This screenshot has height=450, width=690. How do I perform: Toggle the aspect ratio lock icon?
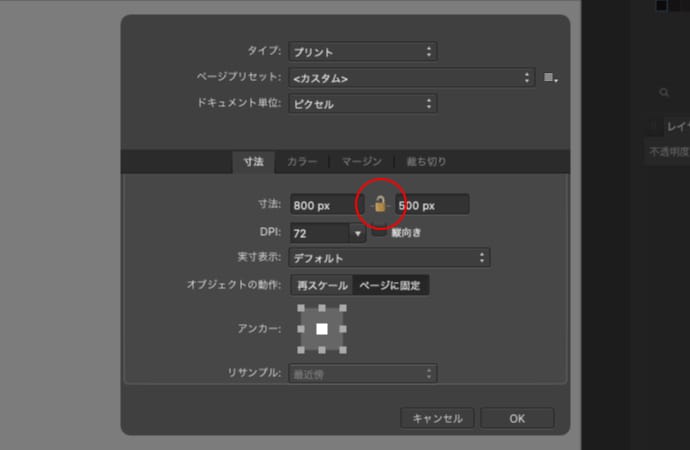point(380,205)
